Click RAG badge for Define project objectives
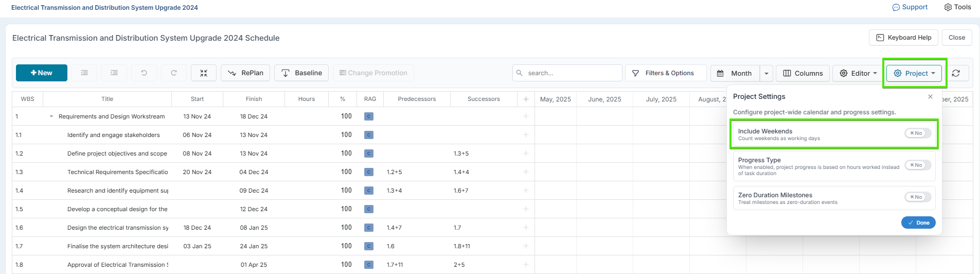Screen dimensions: 980x274 (368, 153)
